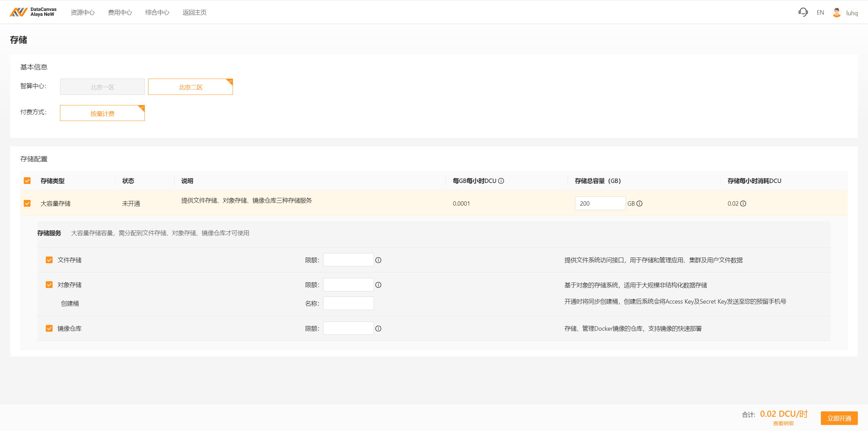This screenshot has width=868, height=431.
Task: Click the bucket 名称 input field
Action: (348, 303)
